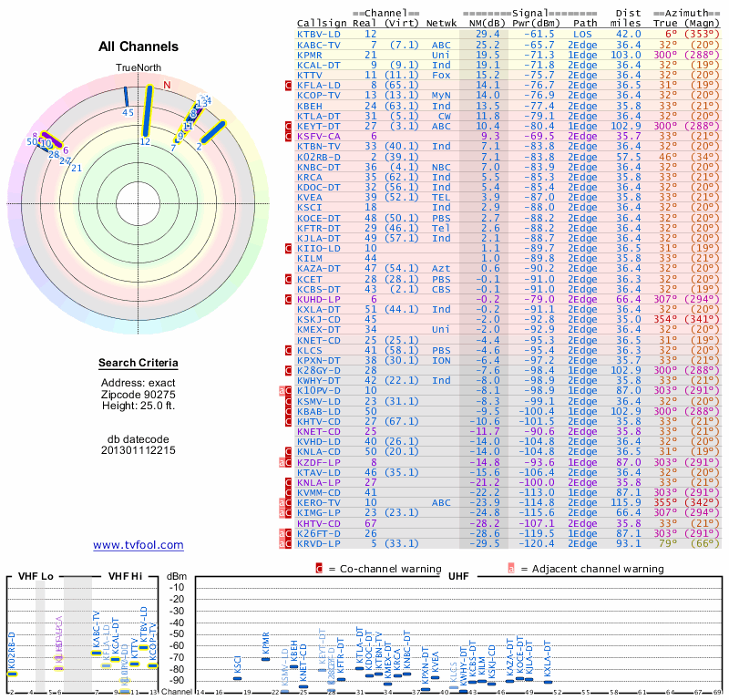The width and height of the screenshot is (729, 700).
Task: Click the adjacent-channel warning icon beside K10PV-D
Action: tap(282, 391)
